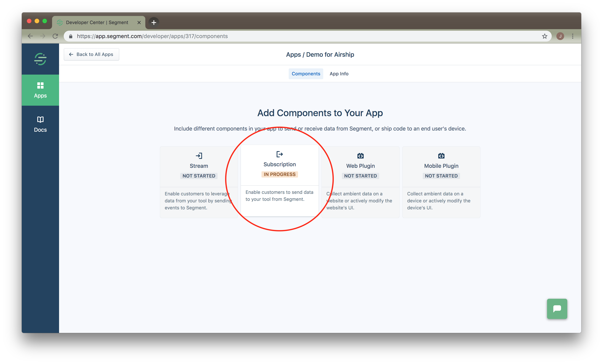Select the Components tab

(x=306, y=74)
